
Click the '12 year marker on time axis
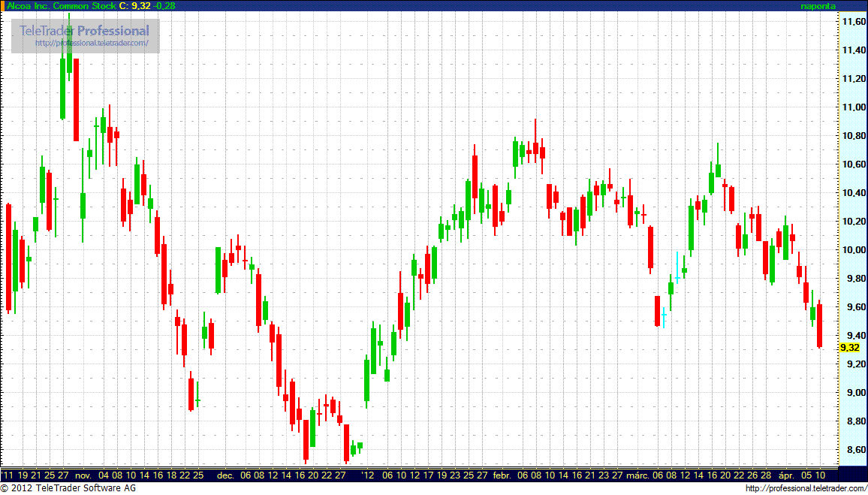[x=367, y=475]
